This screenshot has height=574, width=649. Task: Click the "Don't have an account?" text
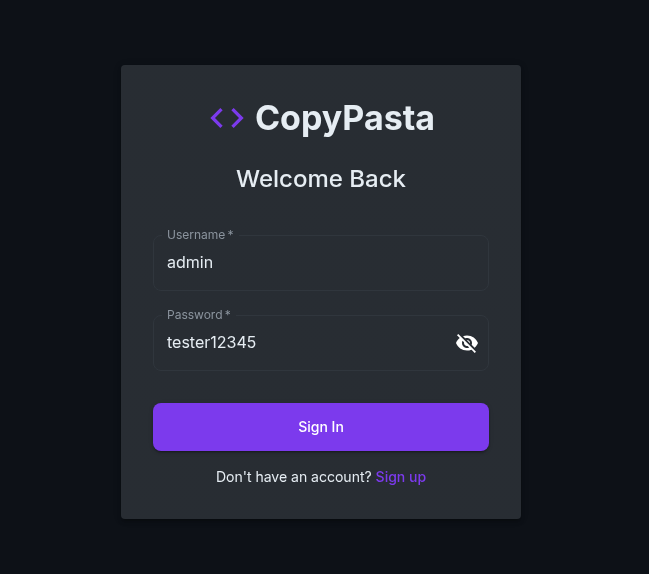294,477
